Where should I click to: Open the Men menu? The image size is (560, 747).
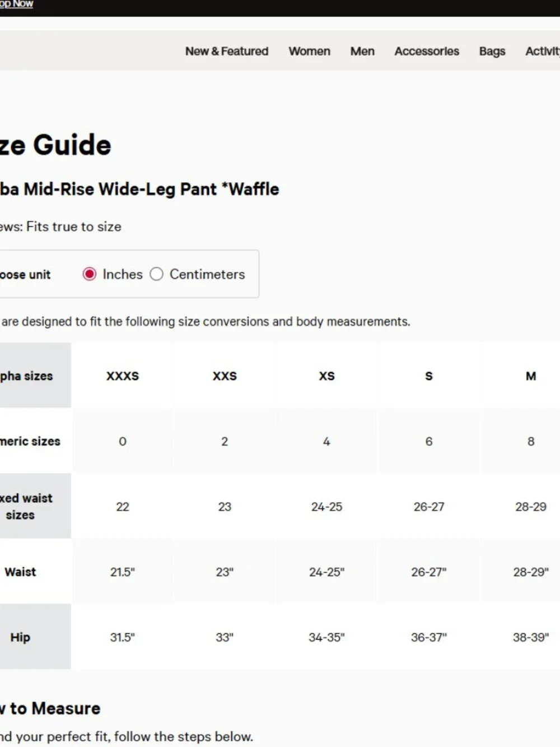pos(362,51)
